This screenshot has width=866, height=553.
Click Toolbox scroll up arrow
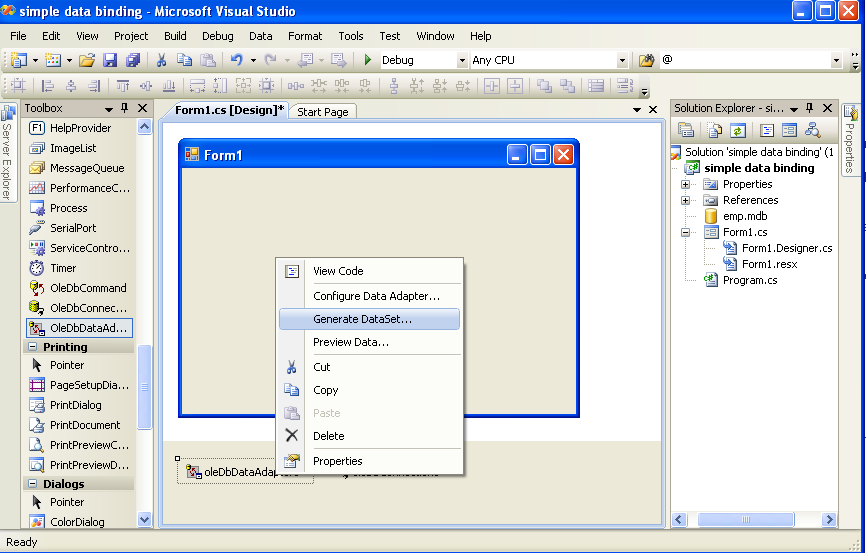point(144,127)
